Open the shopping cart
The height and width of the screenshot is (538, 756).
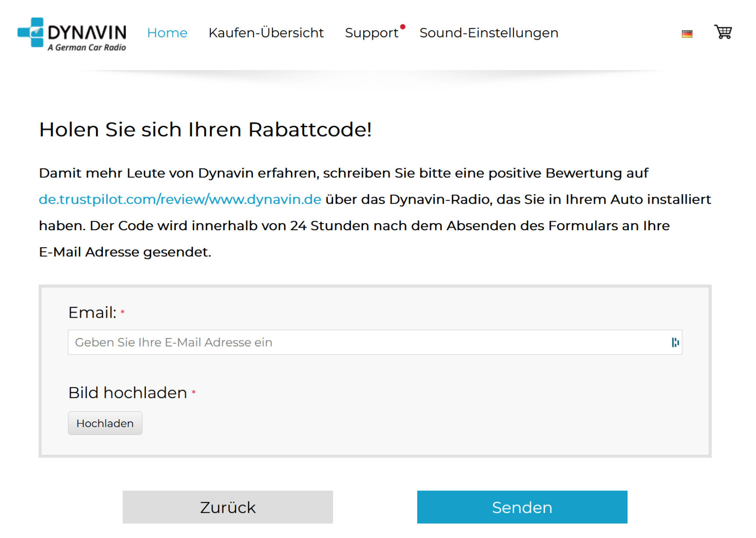[722, 32]
